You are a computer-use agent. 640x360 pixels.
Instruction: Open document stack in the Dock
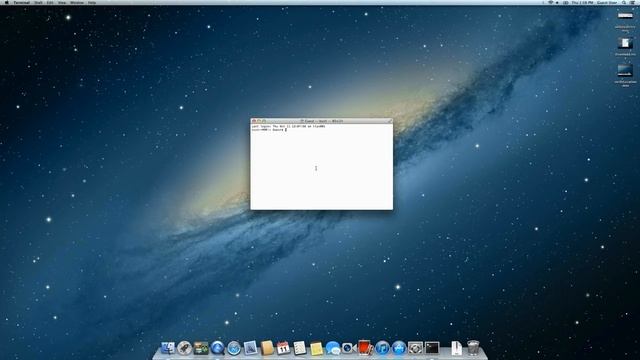coord(456,348)
